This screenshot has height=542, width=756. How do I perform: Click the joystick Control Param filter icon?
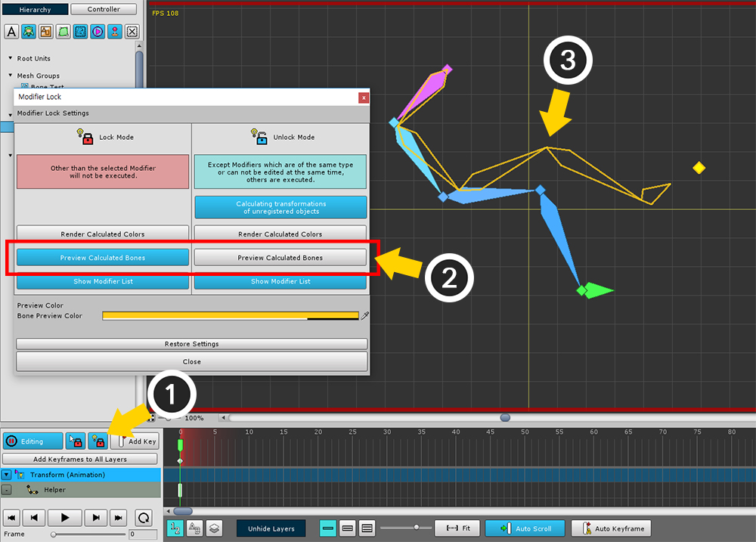[115, 31]
